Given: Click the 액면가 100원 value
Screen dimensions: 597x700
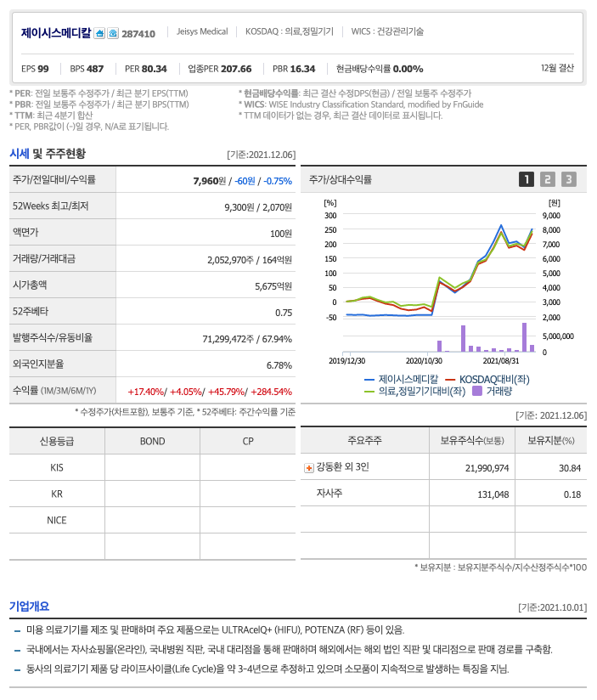Looking at the screenshot, I should 280,234.
